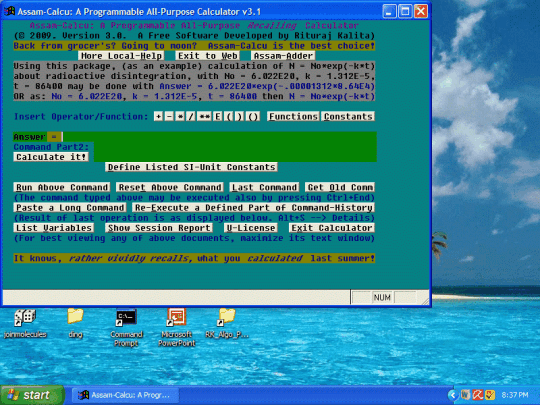This screenshot has height=405, width=540.
Task: Insert the plus operator
Action: coord(158,117)
